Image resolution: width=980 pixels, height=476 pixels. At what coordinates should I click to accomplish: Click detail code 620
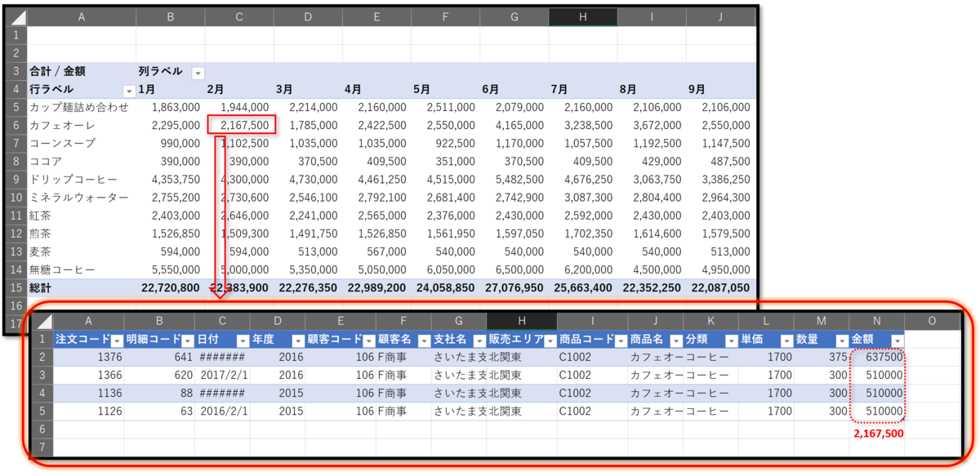click(x=183, y=376)
